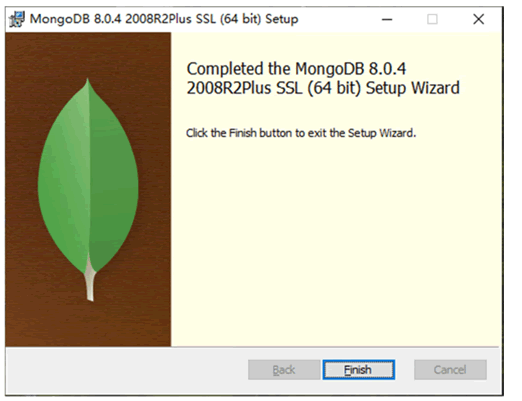
Task: Open the installer icon menu in title bar
Action: (x=17, y=19)
